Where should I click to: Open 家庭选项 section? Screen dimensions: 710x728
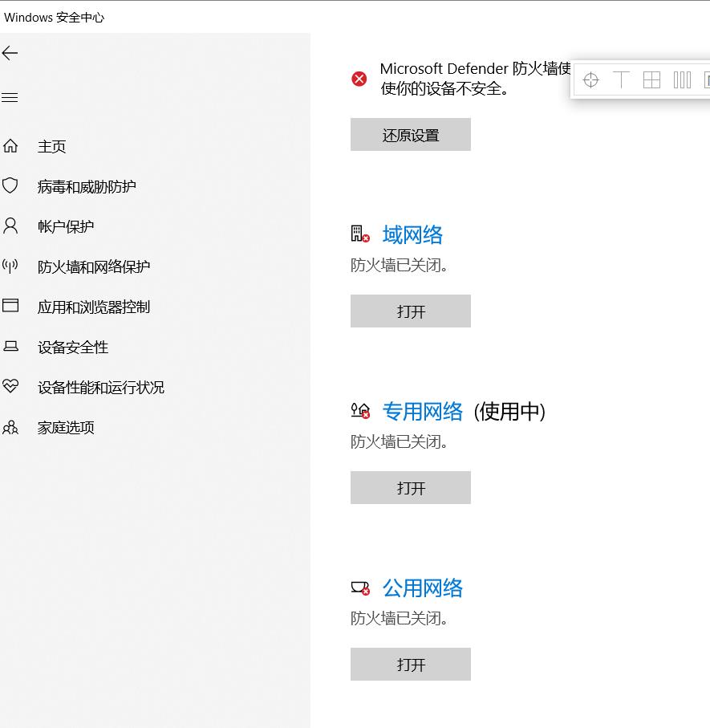(x=66, y=428)
